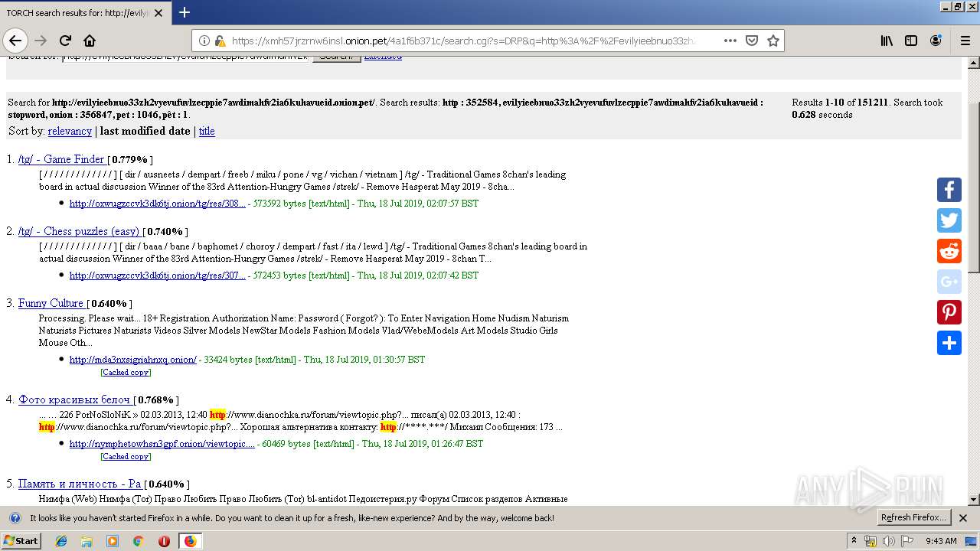Screen dimensions: 980x551
Task: Open media player from the taskbar
Action: (113, 541)
